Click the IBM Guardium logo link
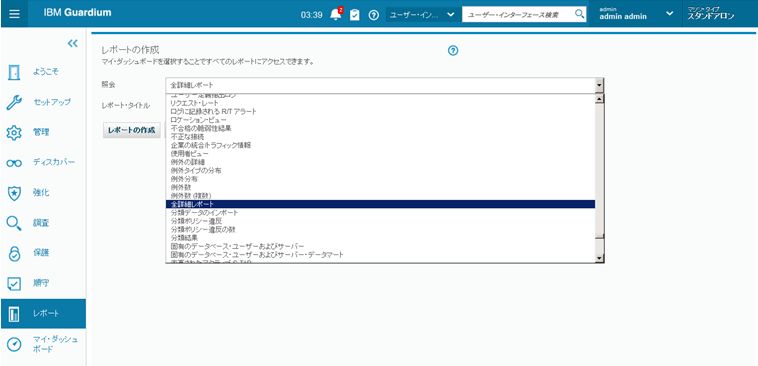This screenshot has height=366, width=758. 77,13
